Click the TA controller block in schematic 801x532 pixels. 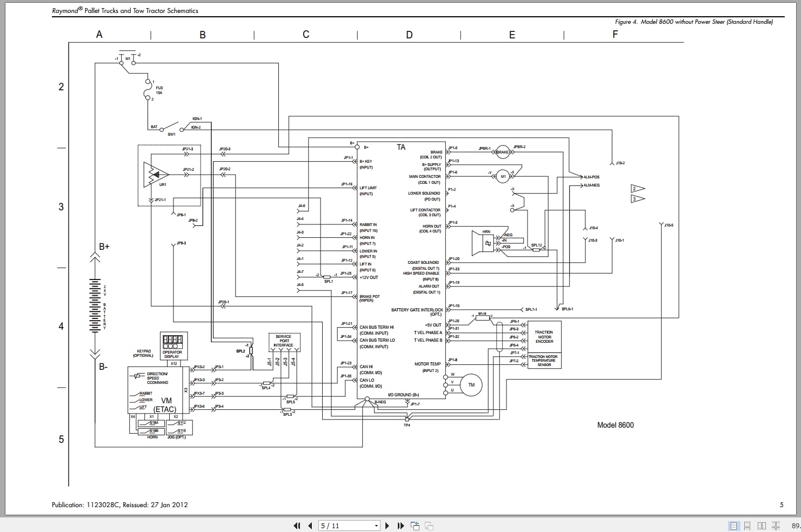coord(401,270)
